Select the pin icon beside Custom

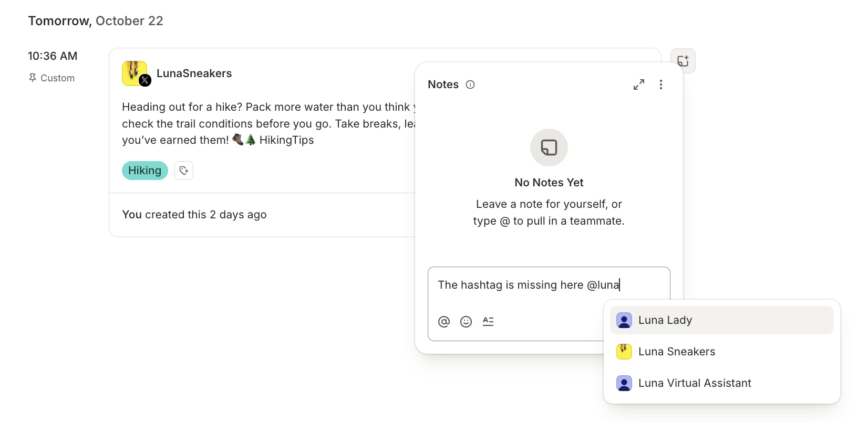click(33, 78)
